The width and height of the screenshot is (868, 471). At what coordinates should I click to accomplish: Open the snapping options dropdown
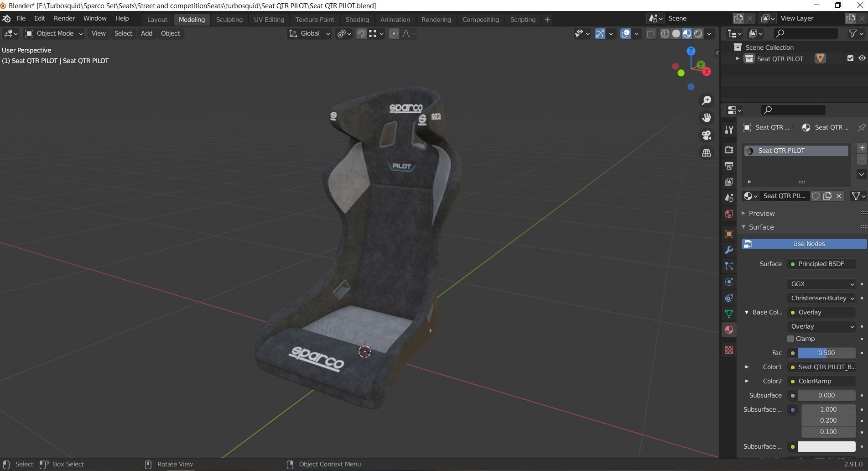coord(376,33)
